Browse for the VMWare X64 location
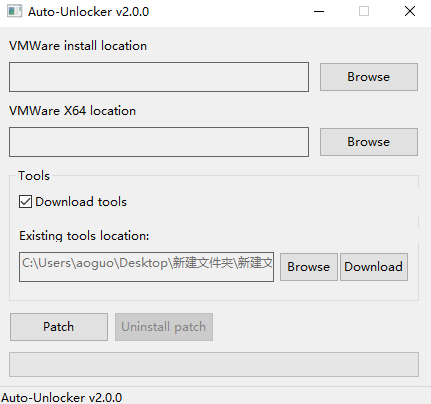This screenshot has height=404, width=431. click(369, 142)
